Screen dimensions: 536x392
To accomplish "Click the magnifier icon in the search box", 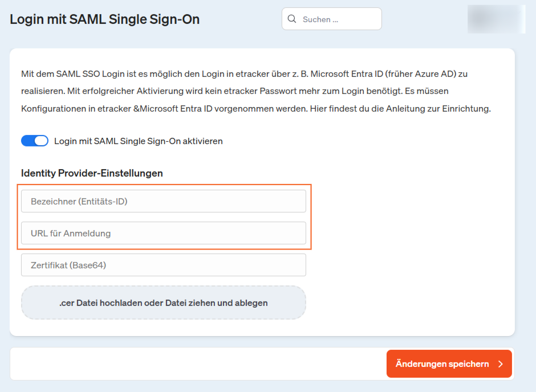I will [292, 19].
